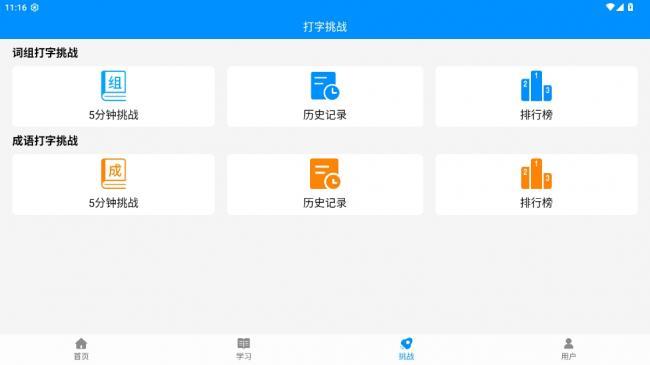Tap the home house icon
The image size is (650, 365).
[x=81, y=343]
